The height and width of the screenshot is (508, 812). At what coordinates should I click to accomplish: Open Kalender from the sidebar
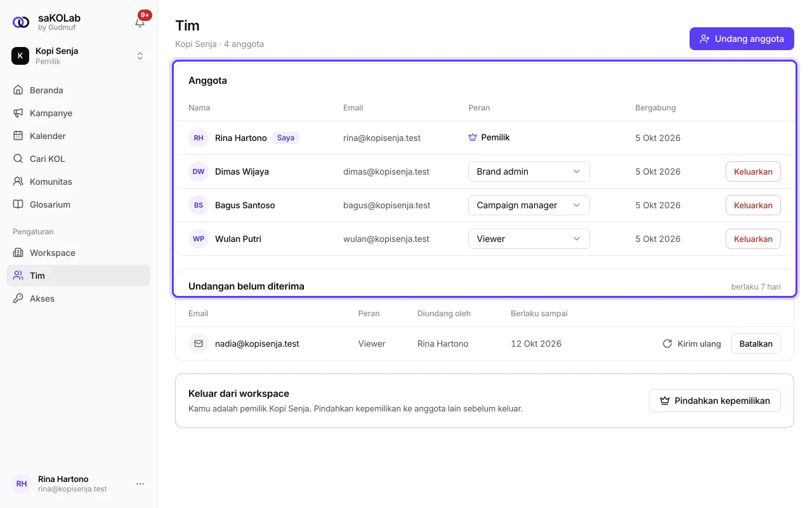coord(79,136)
